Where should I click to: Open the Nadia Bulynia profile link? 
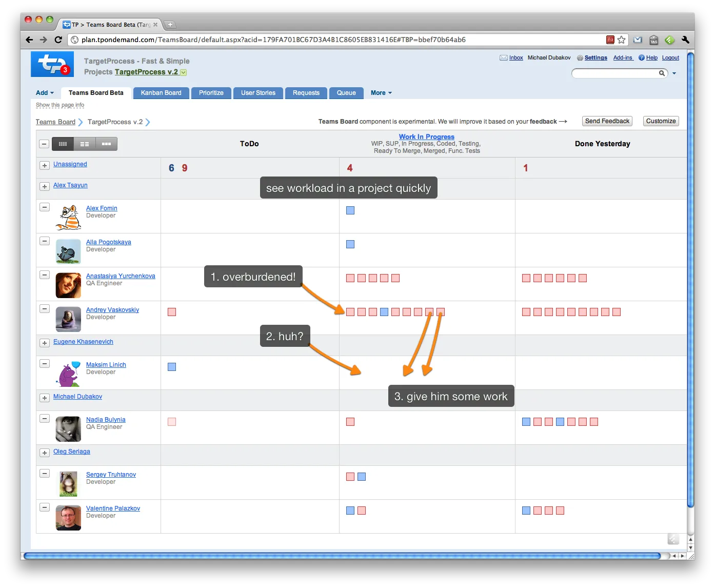(x=106, y=420)
